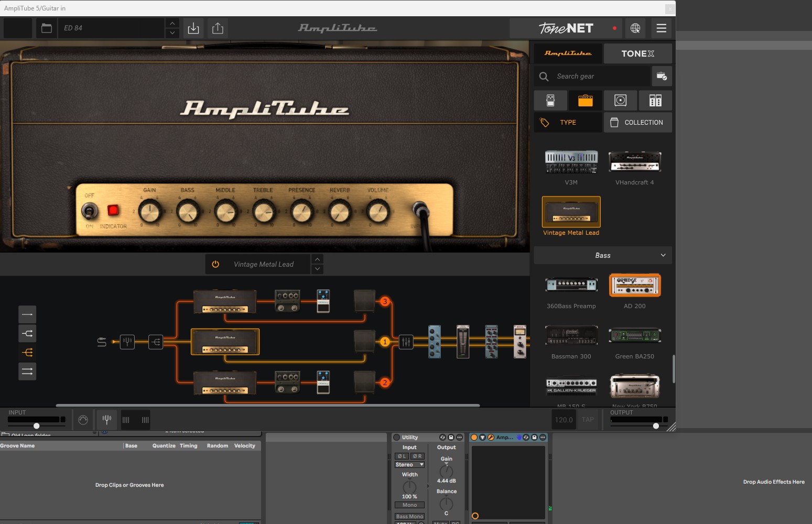Open the hamburger main menu
The height and width of the screenshot is (524, 812).
[x=662, y=28]
